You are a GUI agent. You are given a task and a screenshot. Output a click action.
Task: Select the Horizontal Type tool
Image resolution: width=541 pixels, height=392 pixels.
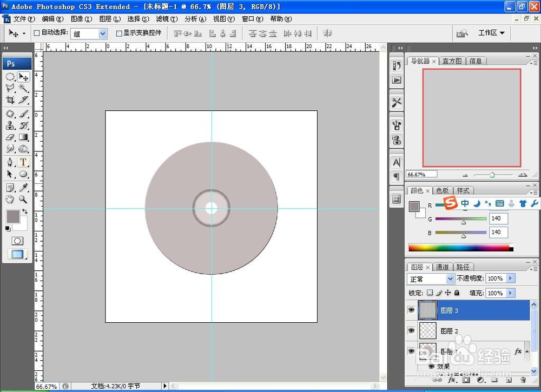(x=23, y=162)
